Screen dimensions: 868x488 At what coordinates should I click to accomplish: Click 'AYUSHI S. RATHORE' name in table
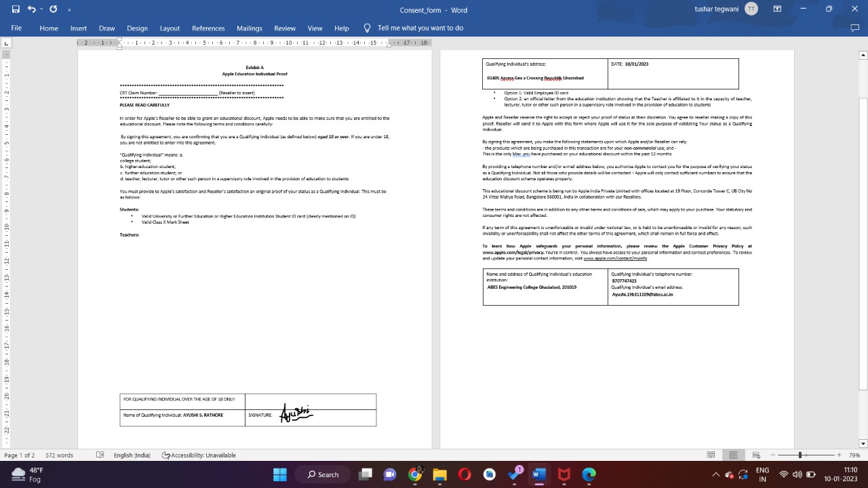tap(203, 415)
